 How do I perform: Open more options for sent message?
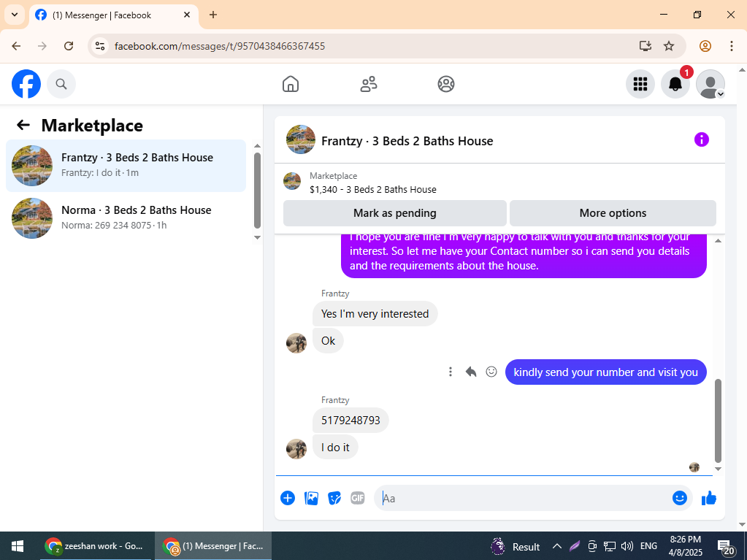[x=451, y=372]
